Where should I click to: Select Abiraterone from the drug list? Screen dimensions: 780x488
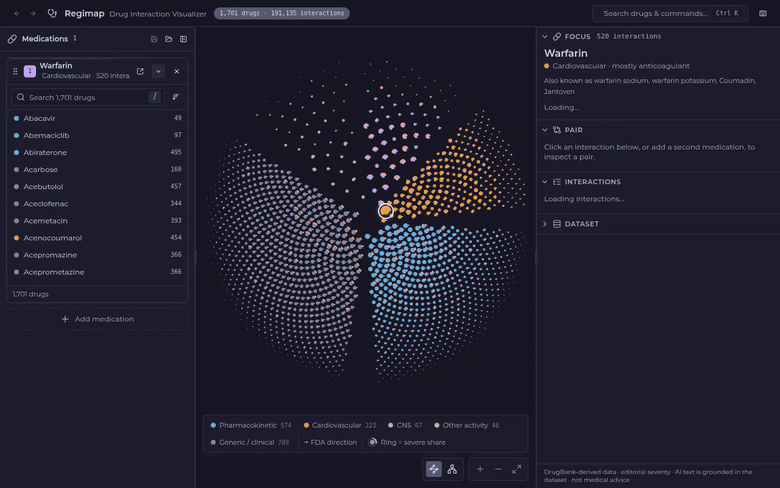[97, 152]
